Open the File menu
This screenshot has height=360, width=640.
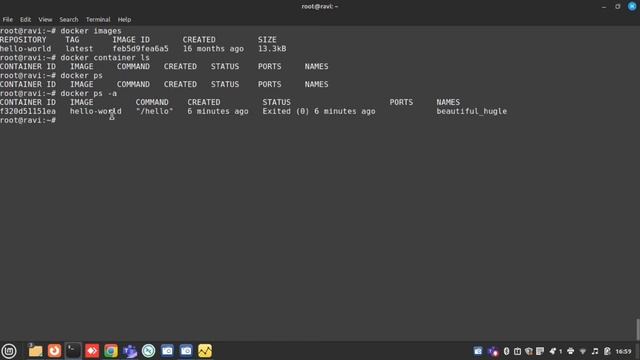7,20
